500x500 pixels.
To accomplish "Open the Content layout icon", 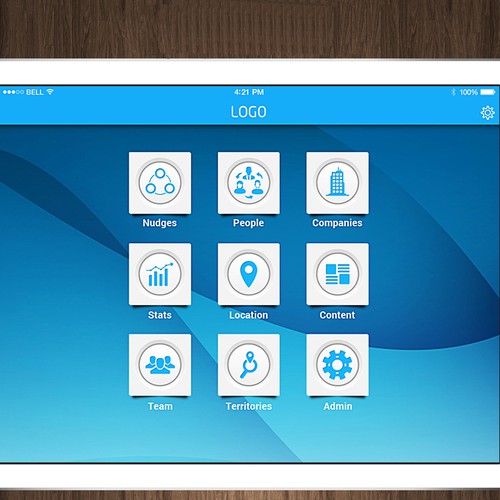I will (x=337, y=274).
